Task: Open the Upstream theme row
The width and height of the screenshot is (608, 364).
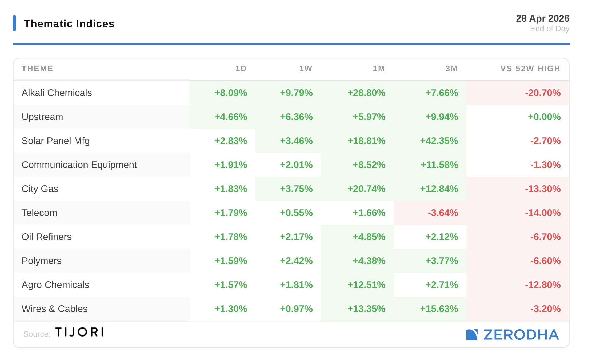Action: [x=42, y=117]
